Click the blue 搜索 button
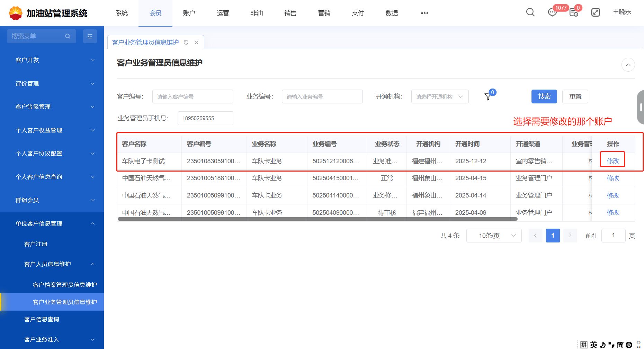The height and width of the screenshot is (349, 644). tap(544, 97)
